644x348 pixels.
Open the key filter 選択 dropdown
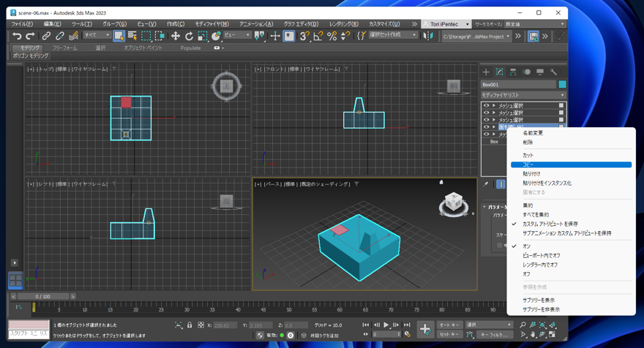pyautogui.click(x=489, y=325)
